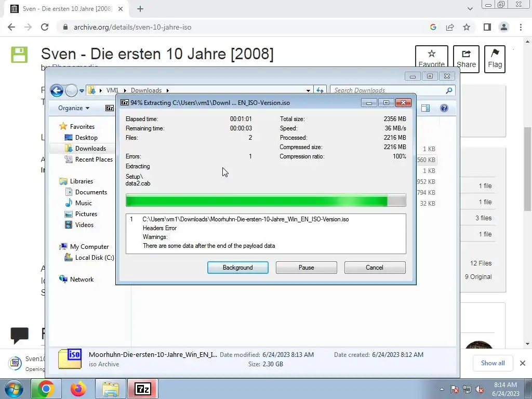Click the Explorer search magnifier icon
The height and width of the screenshot is (399, 532).
pos(449,90)
